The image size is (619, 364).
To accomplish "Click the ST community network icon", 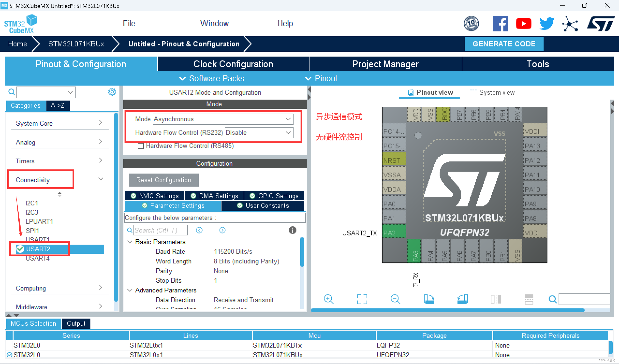I will click(570, 24).
